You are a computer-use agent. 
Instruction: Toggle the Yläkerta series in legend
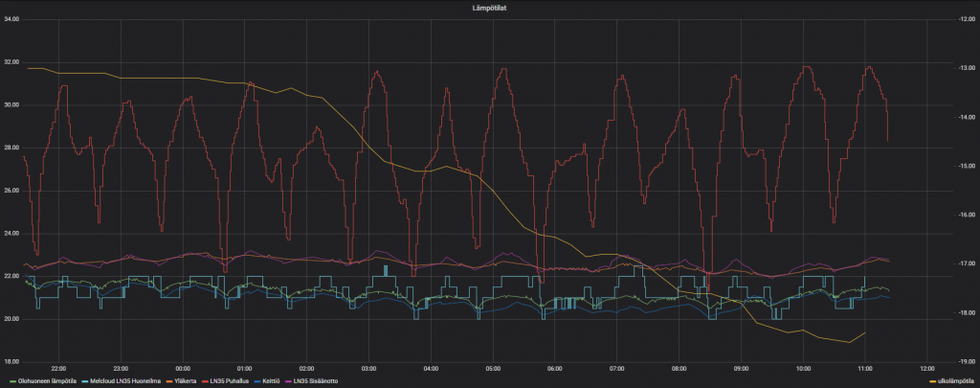(186, 381)
